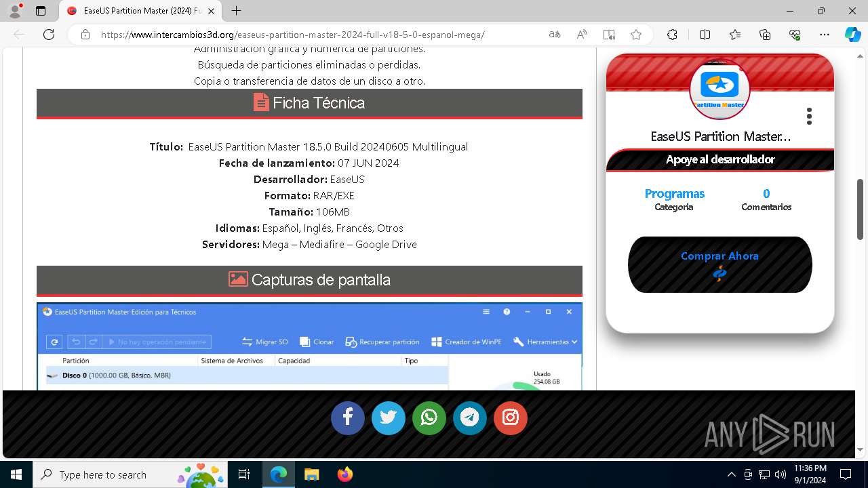This screenshot has width=868, height=488.
Task: Open the 0 Comentarios link
Action: 766,199
